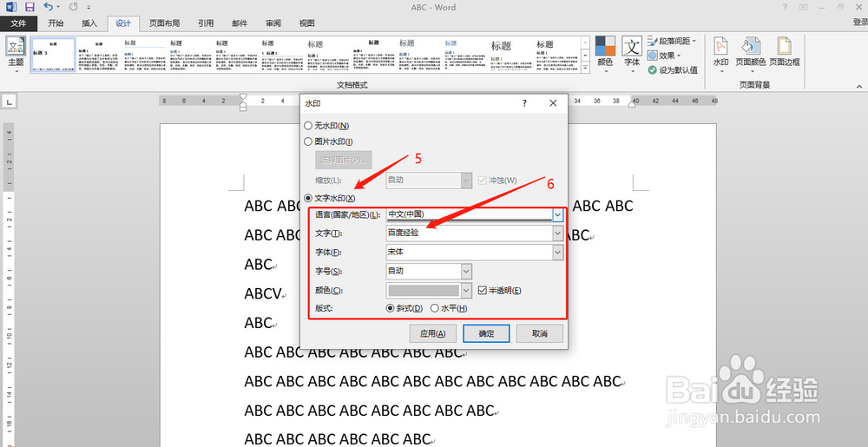
Task: Open the Watermark (水印) ribbon button
Action: point(720,56)
